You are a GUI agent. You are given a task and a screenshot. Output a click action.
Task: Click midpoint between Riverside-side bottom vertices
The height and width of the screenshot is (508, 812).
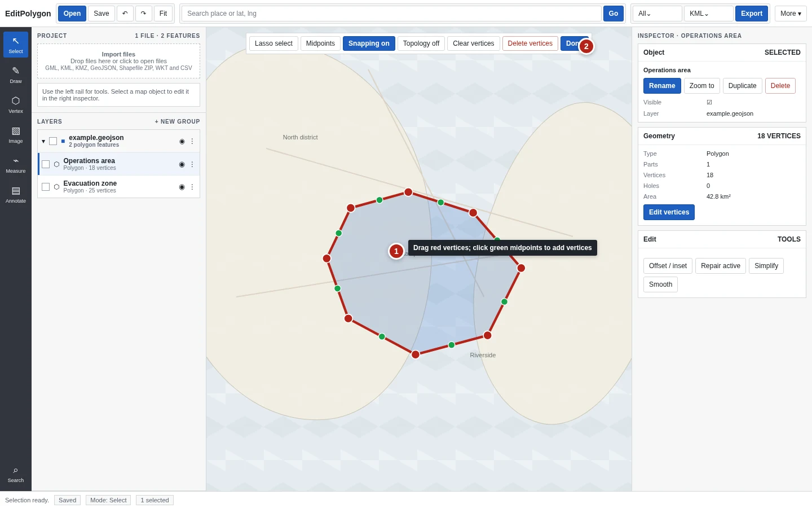click(x=452, y=345)
